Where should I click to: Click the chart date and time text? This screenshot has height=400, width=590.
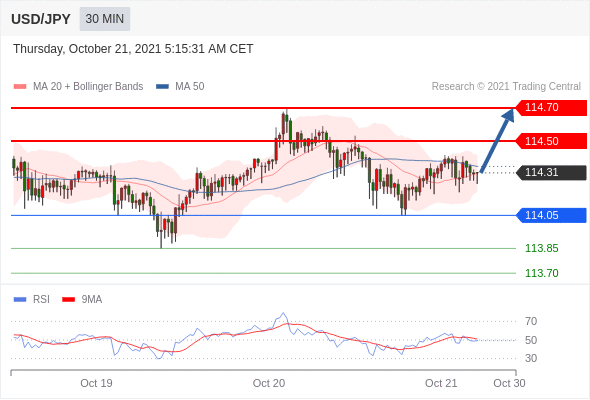tap(133, 49)
